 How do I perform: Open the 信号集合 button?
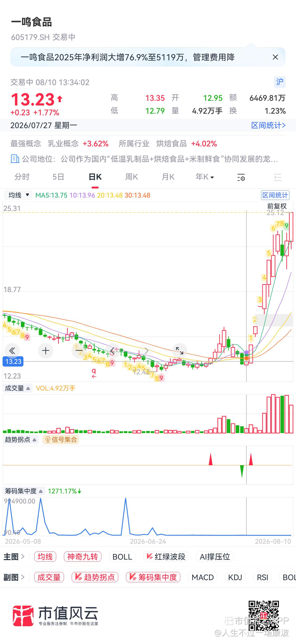pyautogui.click(x=61, y=439)
